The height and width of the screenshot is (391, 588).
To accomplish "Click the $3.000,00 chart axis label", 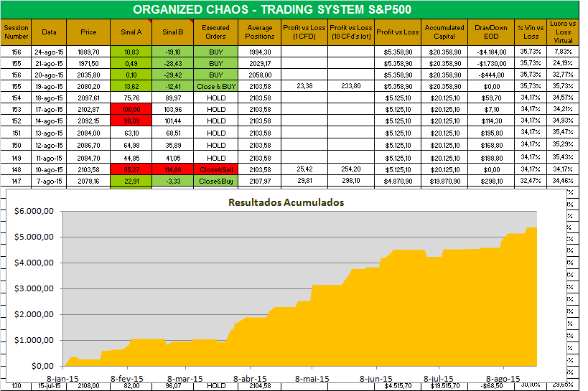I will coord(34,288).
